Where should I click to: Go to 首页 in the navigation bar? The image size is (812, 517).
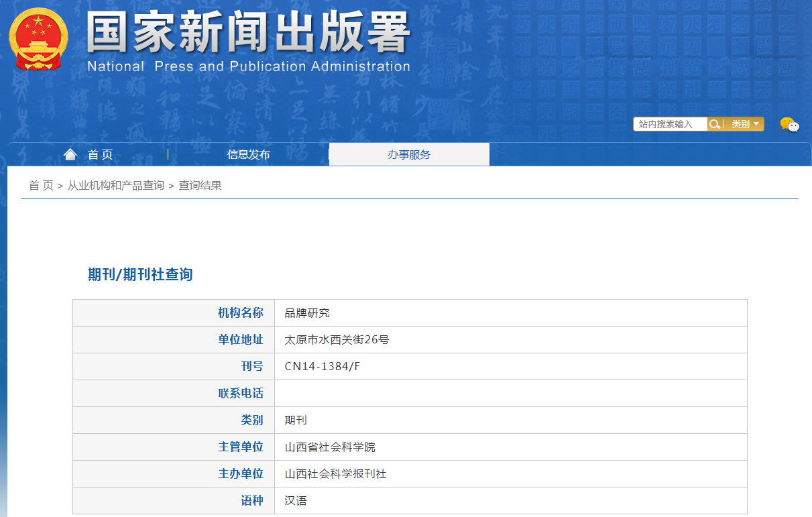[100, 155]
